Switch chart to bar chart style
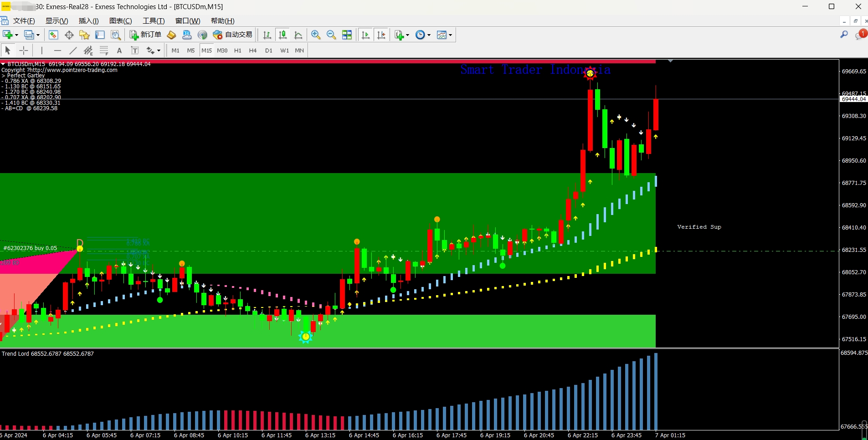 pyautogui.click(x=267, y=35)
